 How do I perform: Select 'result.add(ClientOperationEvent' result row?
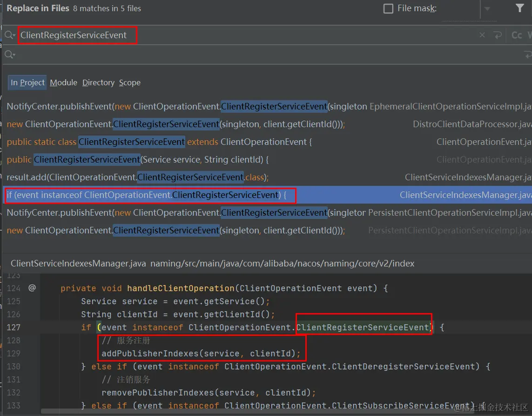pyautogui.click(x=267, y=177)
